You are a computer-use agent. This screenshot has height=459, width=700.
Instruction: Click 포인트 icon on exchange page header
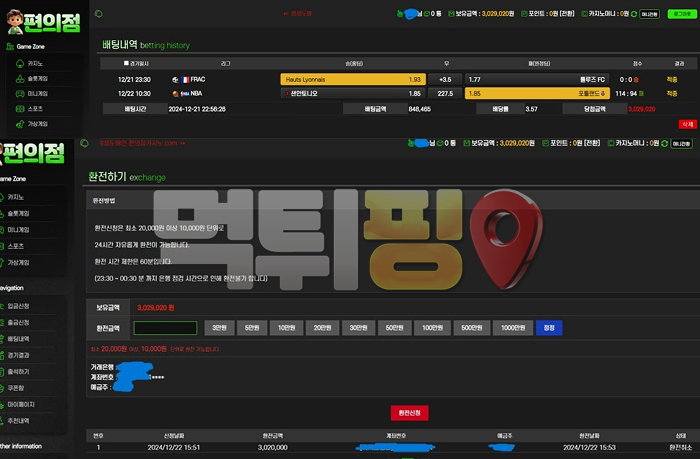(x=545, y=143)
